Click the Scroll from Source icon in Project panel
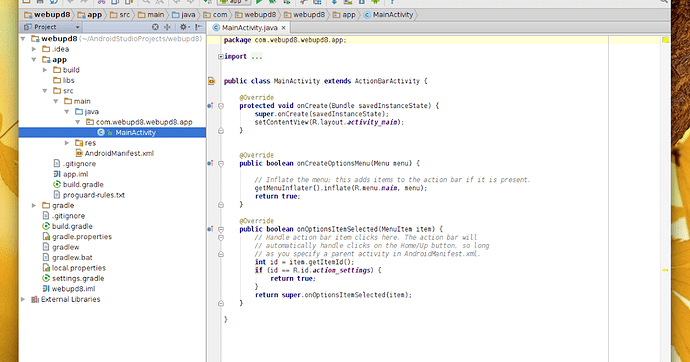 coord(155,27)
